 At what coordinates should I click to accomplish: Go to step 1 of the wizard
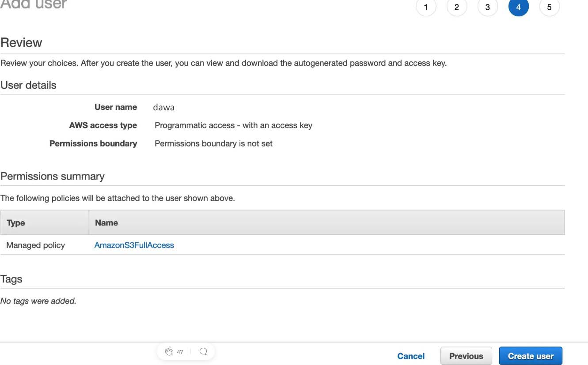[426, 7]
